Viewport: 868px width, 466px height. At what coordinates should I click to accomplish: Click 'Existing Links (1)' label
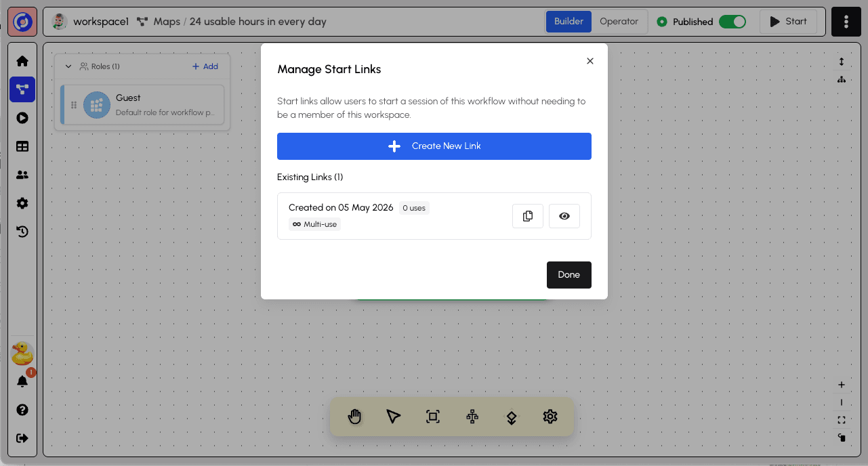click(310, 177)
